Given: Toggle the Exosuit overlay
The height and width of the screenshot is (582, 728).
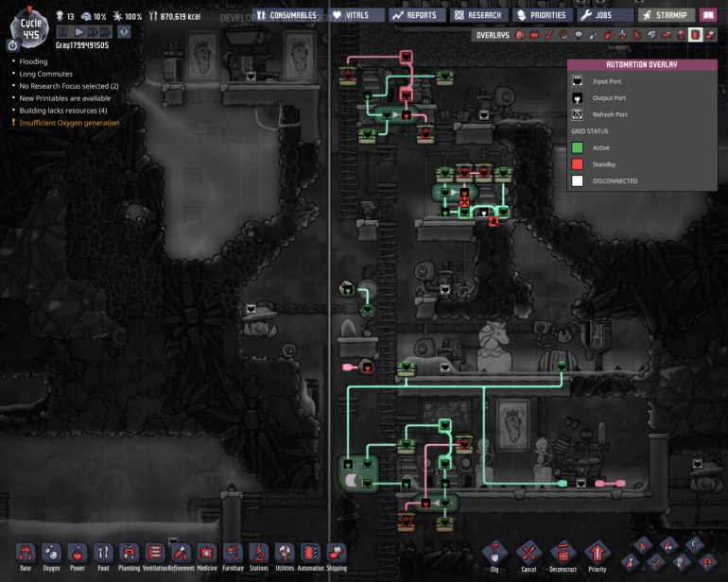Looking at the screenshot, I should coord(681,35).
